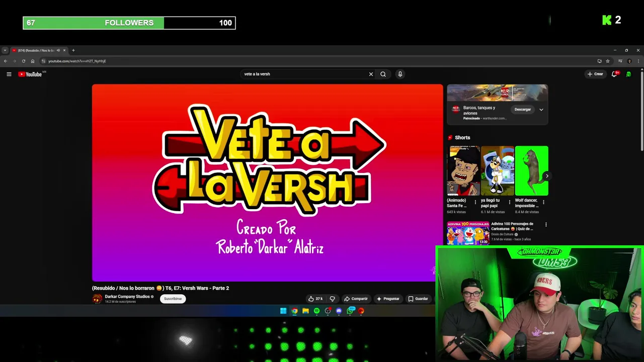Screen dimensions: 644x362
Task: Open File Explorer from the taskbar
Action: point(305,311)
